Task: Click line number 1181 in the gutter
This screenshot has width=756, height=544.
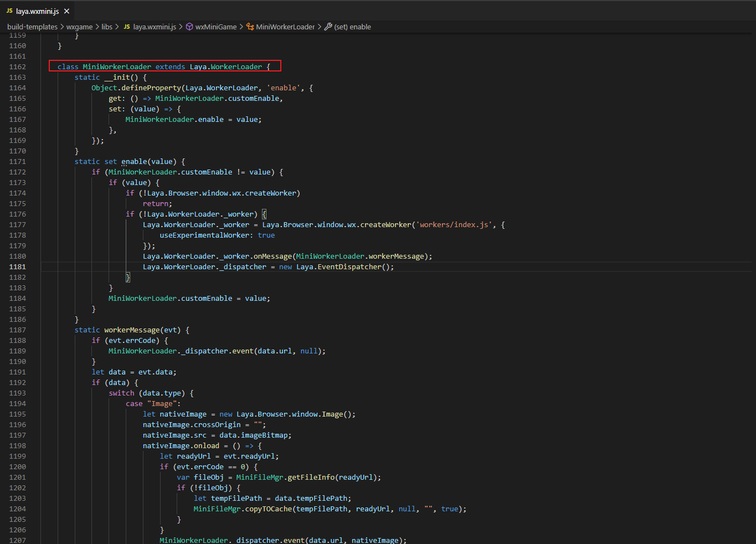Action: [x=17, y=266]
